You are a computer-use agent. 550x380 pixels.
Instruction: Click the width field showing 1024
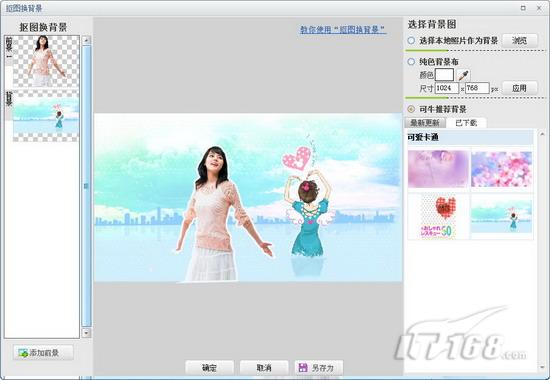coord(447,88)
